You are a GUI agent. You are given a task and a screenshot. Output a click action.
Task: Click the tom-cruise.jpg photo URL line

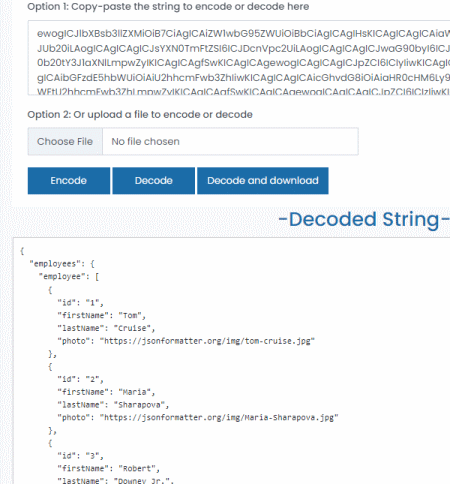tap(186, 341)
